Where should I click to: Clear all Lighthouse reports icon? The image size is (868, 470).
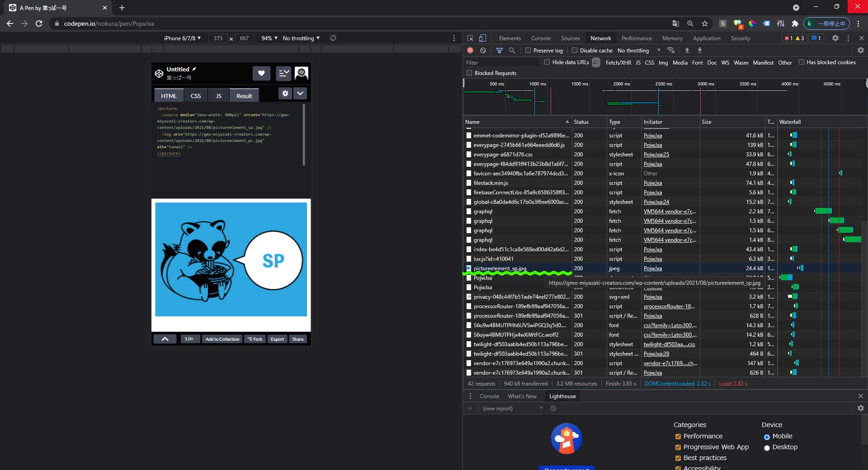[553, 409]
